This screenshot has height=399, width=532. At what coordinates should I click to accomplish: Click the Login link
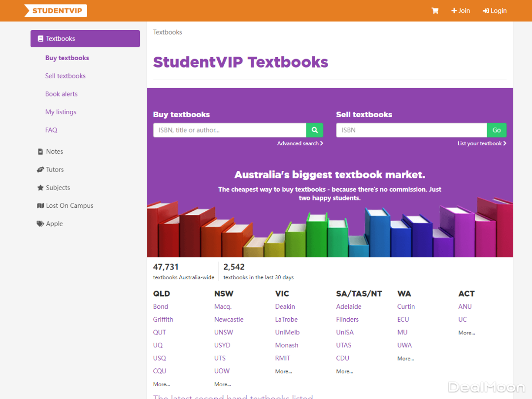click(495, 10)
